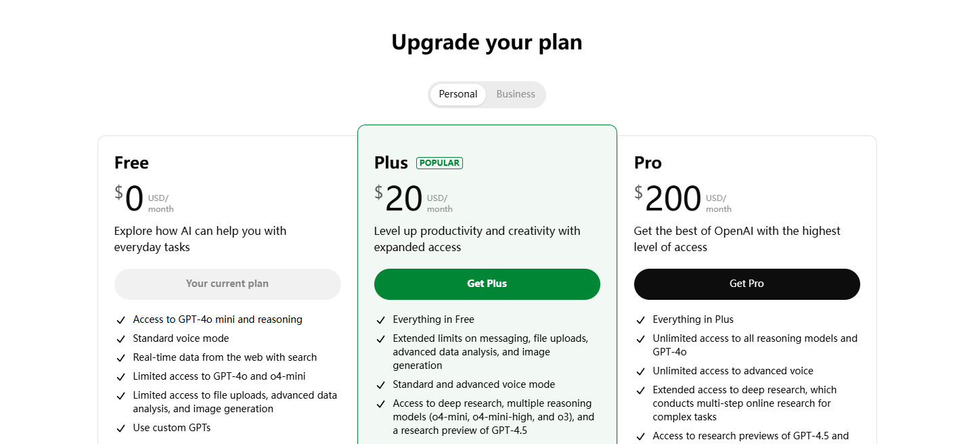
Task: Click the Pro plan $200 price
Action: point(668,198)
